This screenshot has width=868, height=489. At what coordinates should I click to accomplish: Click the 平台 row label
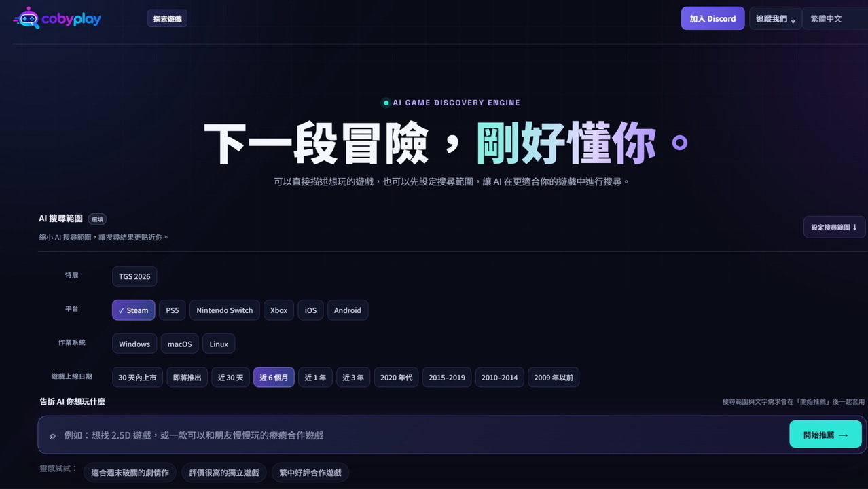point(72,309)
